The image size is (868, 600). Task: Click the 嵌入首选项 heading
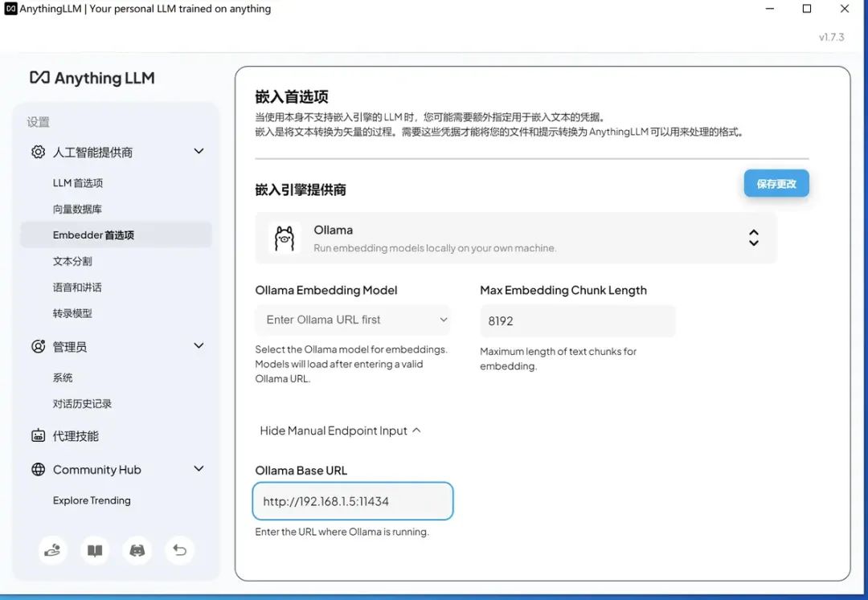coord(292,96)
